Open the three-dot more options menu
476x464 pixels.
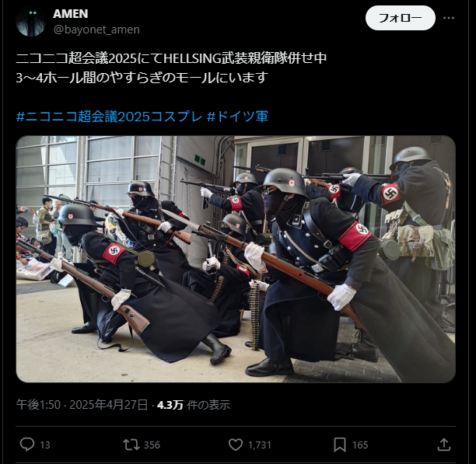point(448,18)
